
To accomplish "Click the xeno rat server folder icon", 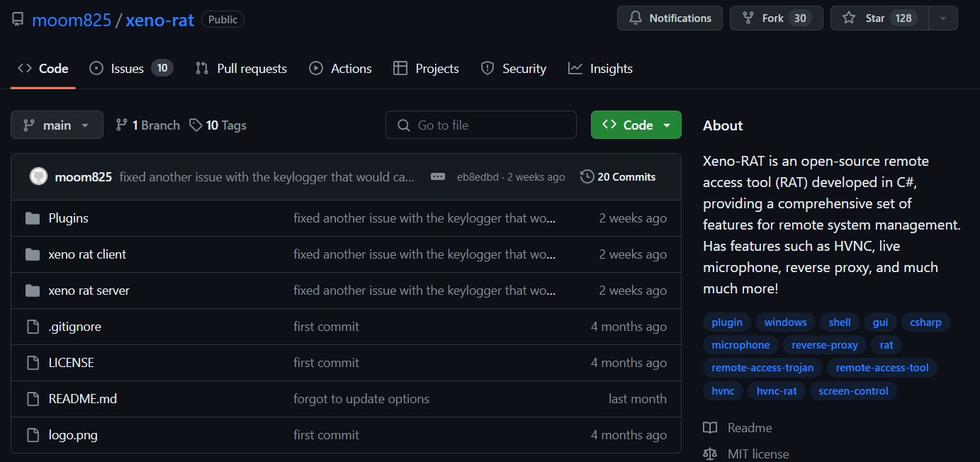I will point(32,291).
